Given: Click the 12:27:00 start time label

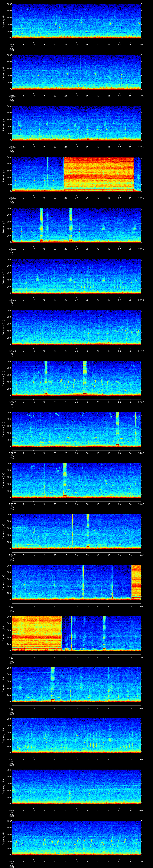Looking at the screenshot, I should [x=12, y=708].
